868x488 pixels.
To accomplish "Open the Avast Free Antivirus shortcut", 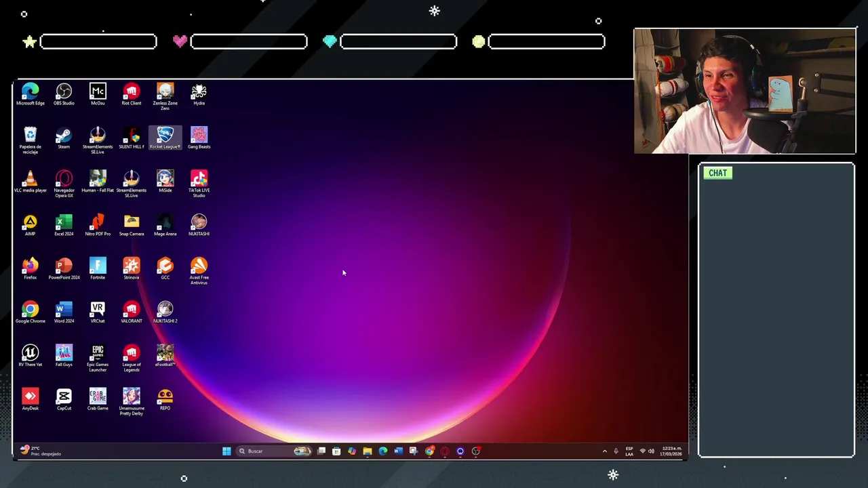I will click(199, 271).
